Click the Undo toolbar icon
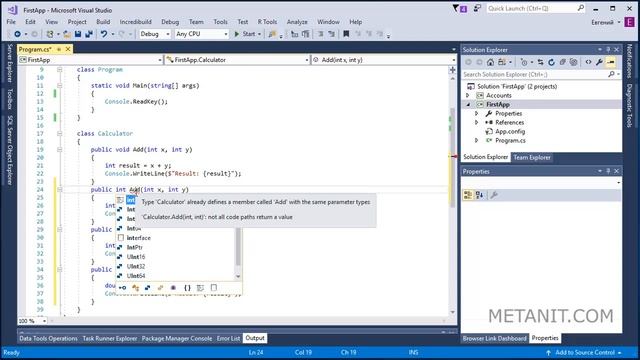 pyautogui.click(x=104, y=34)
